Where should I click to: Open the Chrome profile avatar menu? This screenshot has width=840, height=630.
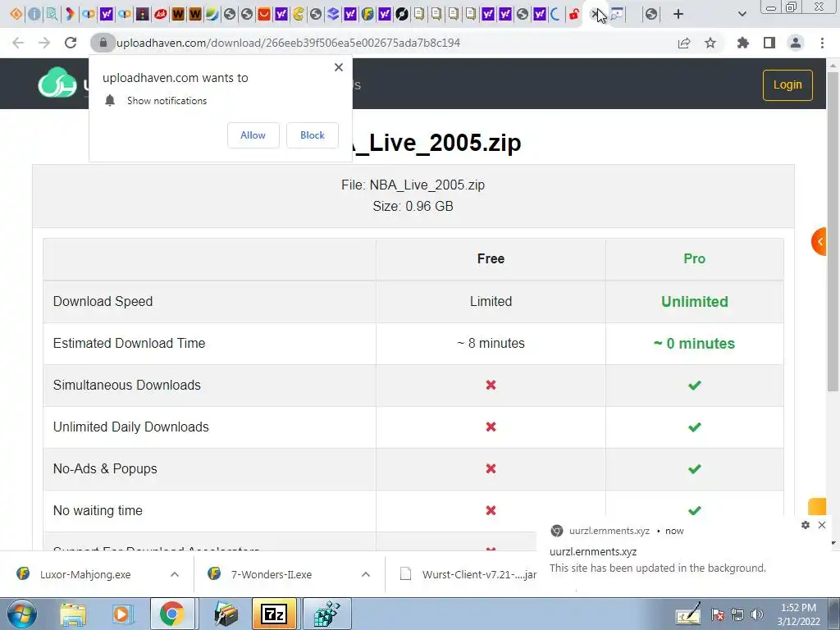tap(796, 43)
